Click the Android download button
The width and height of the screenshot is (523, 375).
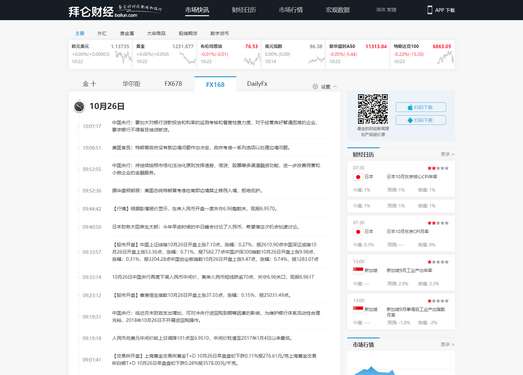pyautogui.click(x=421, y=120)
